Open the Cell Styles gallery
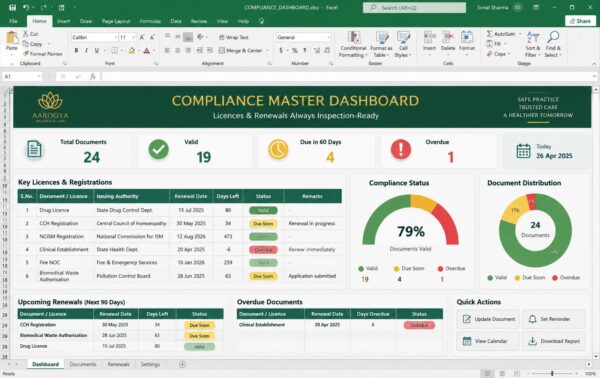The height and width of the screenshot is (378, 600). (x=403, y=44)
